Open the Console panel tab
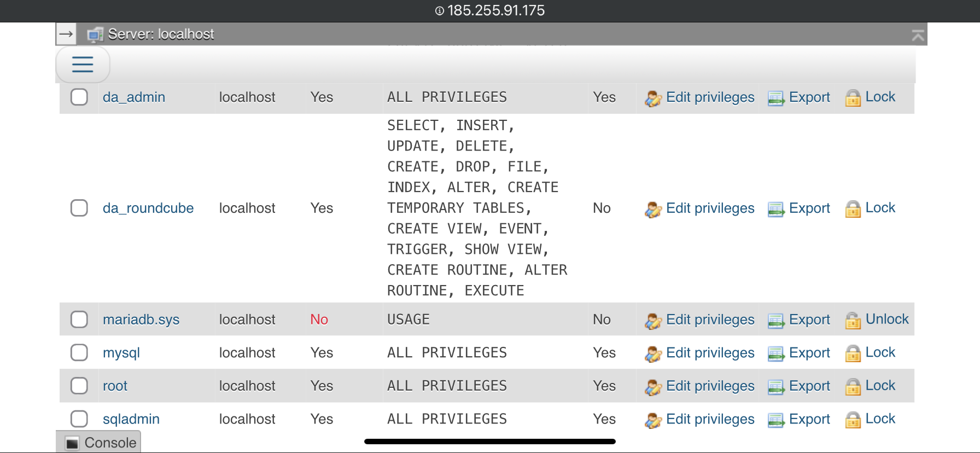980x453 pixels. pyautogui.click(x=99, y=442)
